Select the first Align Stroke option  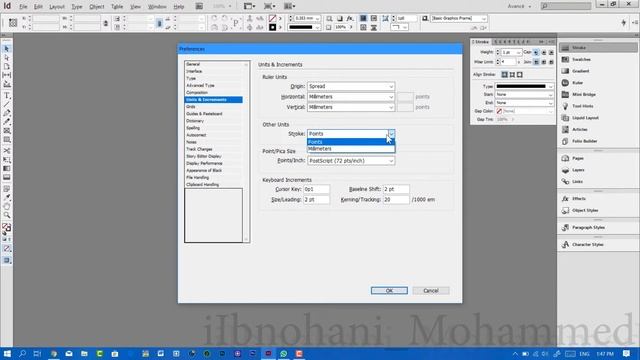click(504, 75)
